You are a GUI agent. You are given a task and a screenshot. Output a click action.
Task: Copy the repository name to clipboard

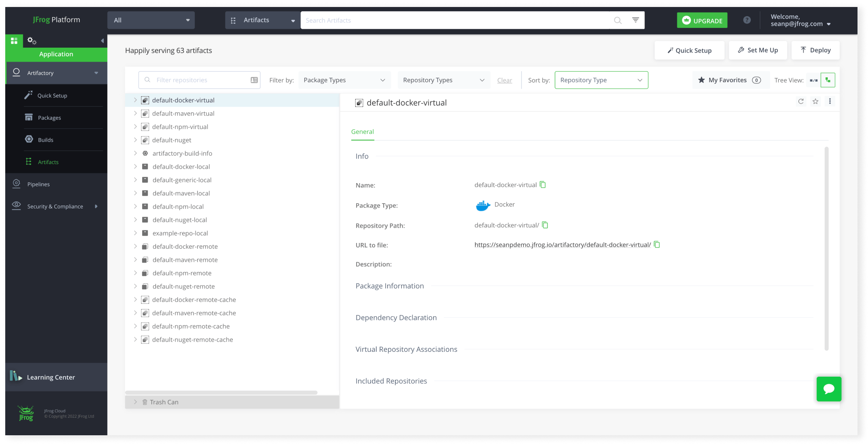543,185
